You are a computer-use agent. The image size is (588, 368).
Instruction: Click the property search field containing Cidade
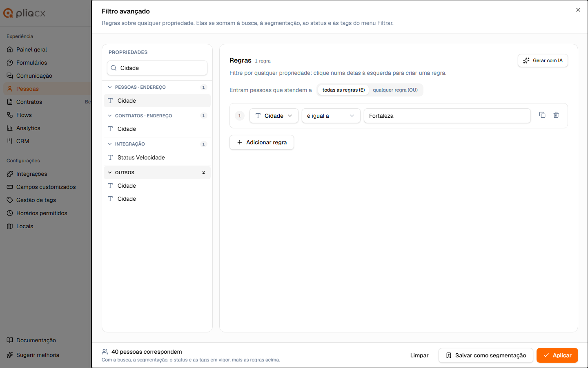(157, 68)
